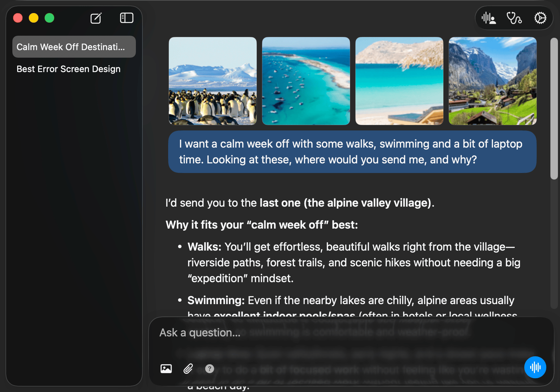The width and height of the screenshot is (560, 392).
Task: Attach a file with paperclip icon
Action: 188,369
